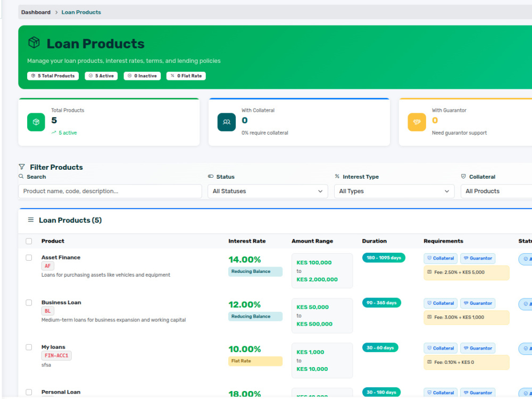Click the Collateral tag in My loans row
This screenshot has width=532, height=399.
coord(440,348)
